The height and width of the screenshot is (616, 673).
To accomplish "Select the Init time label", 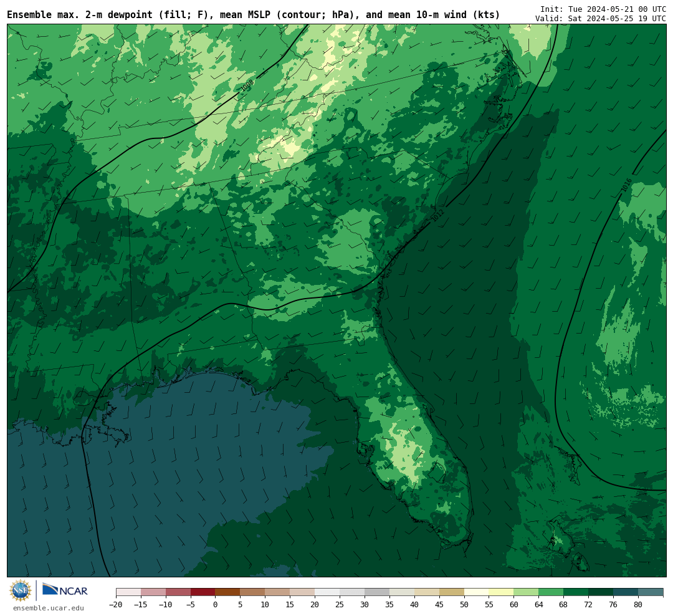I will 603,9.
